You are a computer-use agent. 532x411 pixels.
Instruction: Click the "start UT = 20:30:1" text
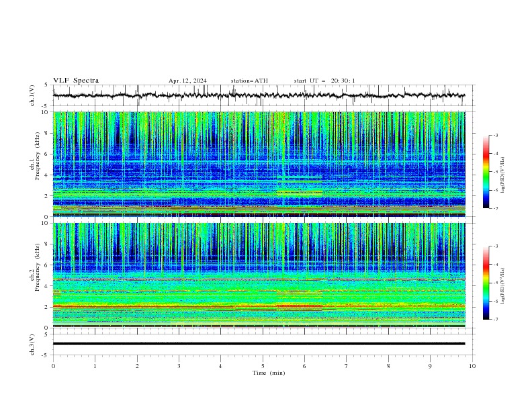click(x=324, y=81)
